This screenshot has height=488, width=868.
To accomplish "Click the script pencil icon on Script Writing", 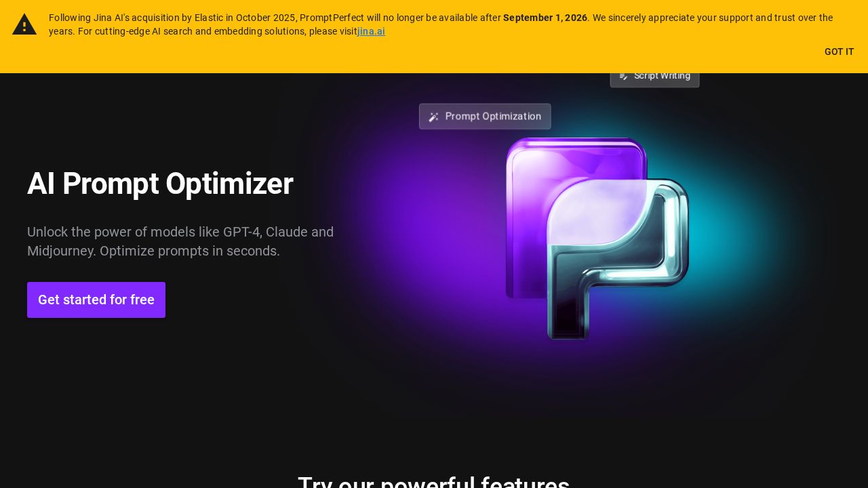I will 624,76.
